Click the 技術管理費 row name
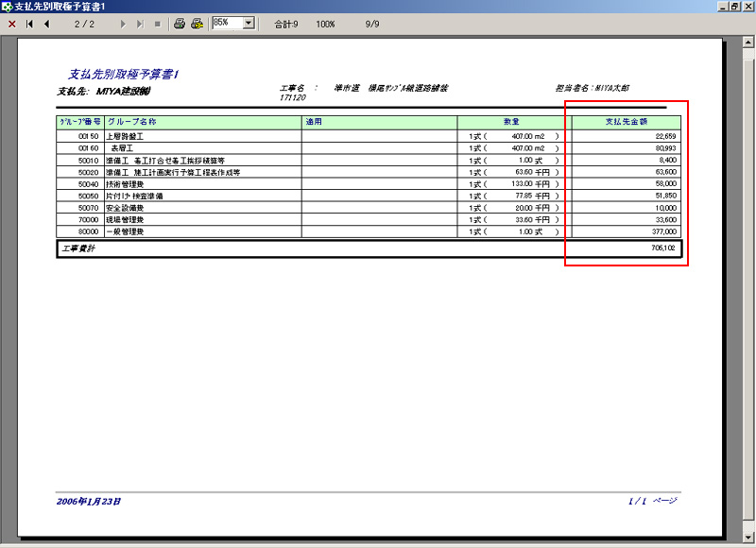Screen dimensions: 756x548 pos(125,184)
